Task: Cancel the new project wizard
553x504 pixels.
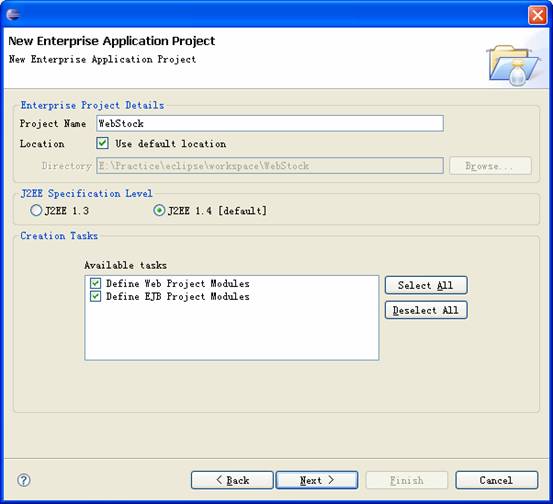Action: tap(497, 480)
